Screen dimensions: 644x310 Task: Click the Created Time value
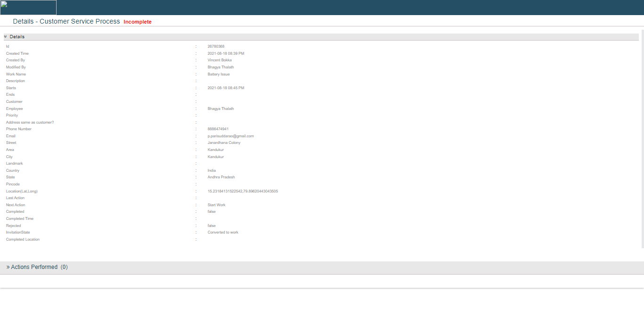226,54
